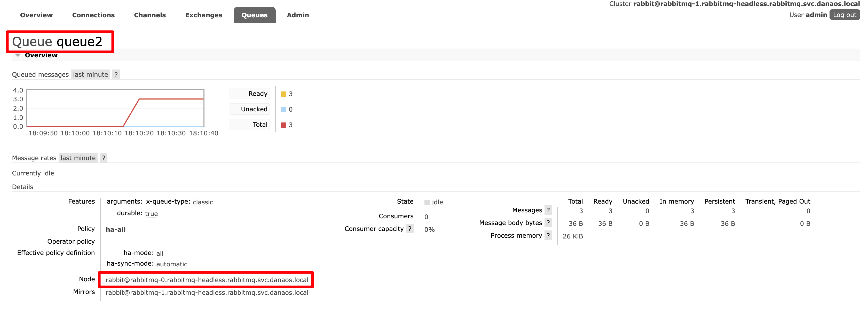Click Messages help question mark

click(548, 210)
